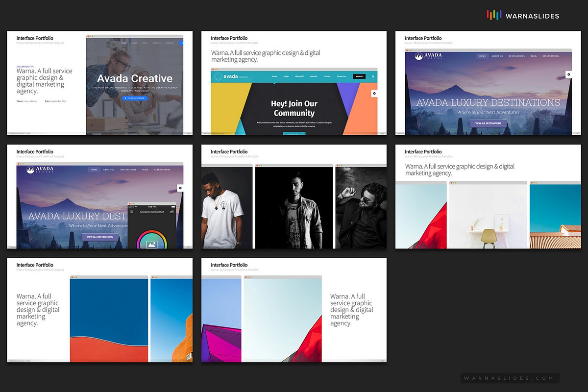Click the Avada Creative hero headline
Viewport: 588px width, 392px height.
tap(135, 78)
